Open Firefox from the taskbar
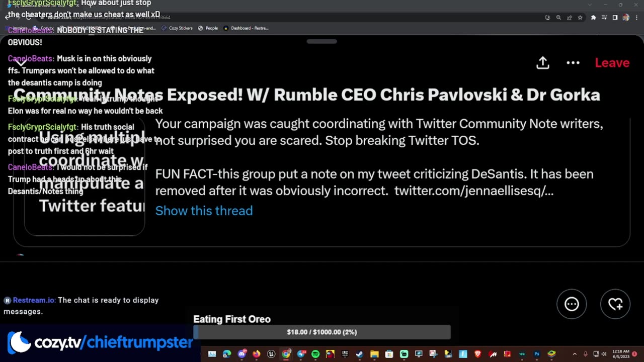Image resolution: width=644 pixels, height=362 pixels. tap(257, 354)
